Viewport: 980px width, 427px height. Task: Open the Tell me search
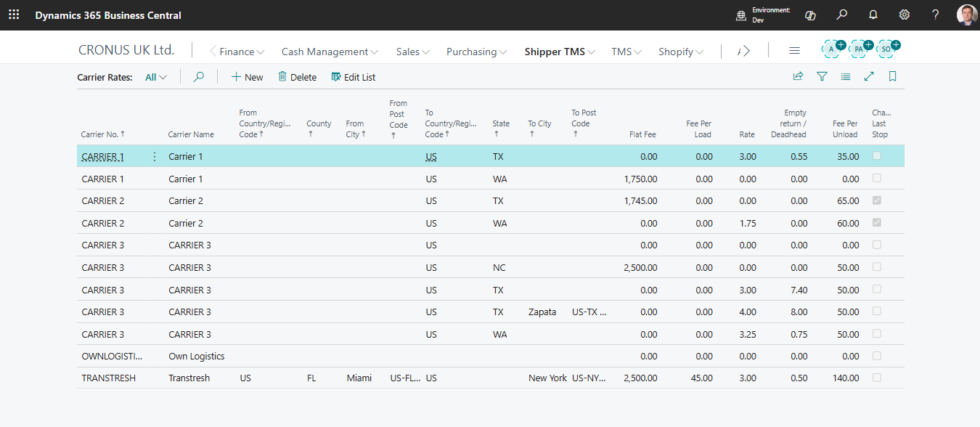click(841, 15)
